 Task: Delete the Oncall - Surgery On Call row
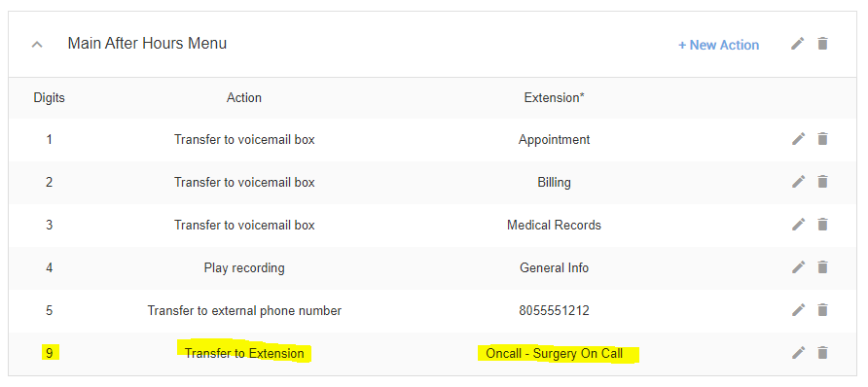(822, 353)
